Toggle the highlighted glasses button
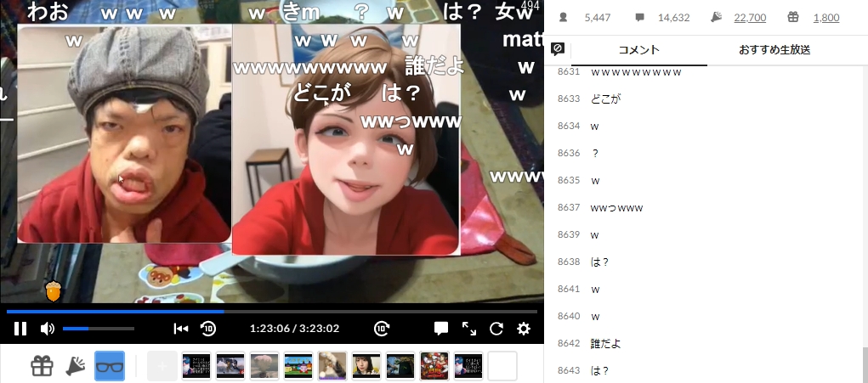 [110, 366]
